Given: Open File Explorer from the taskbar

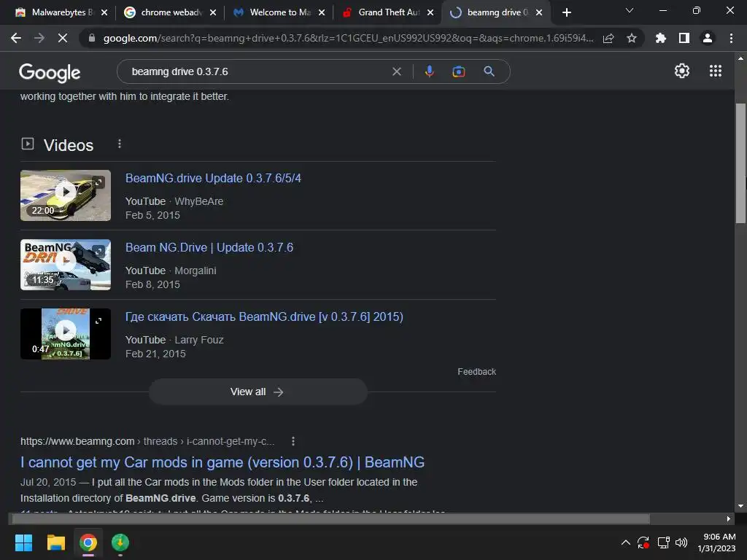Looking at the screenshot, I should coord(55,542).
